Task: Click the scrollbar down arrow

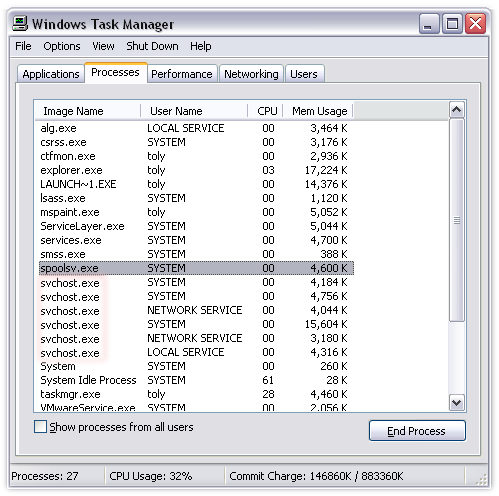Action: pyautogui.click(x=456, y=402)
